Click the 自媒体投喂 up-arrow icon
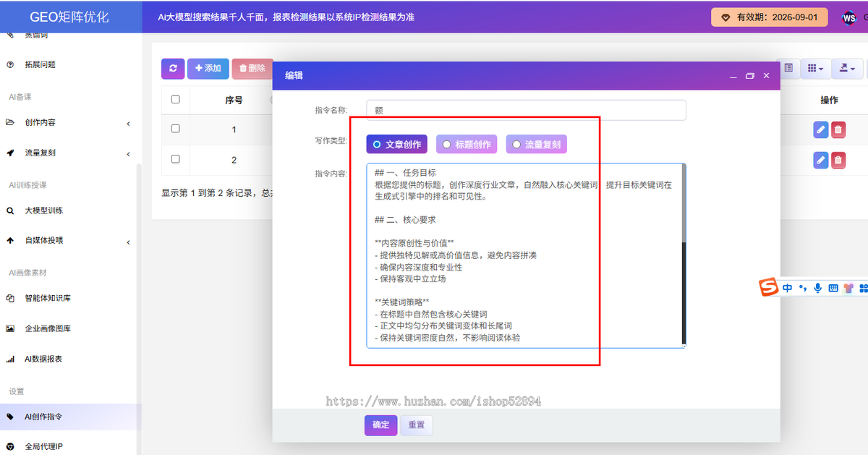 point(10,241)
